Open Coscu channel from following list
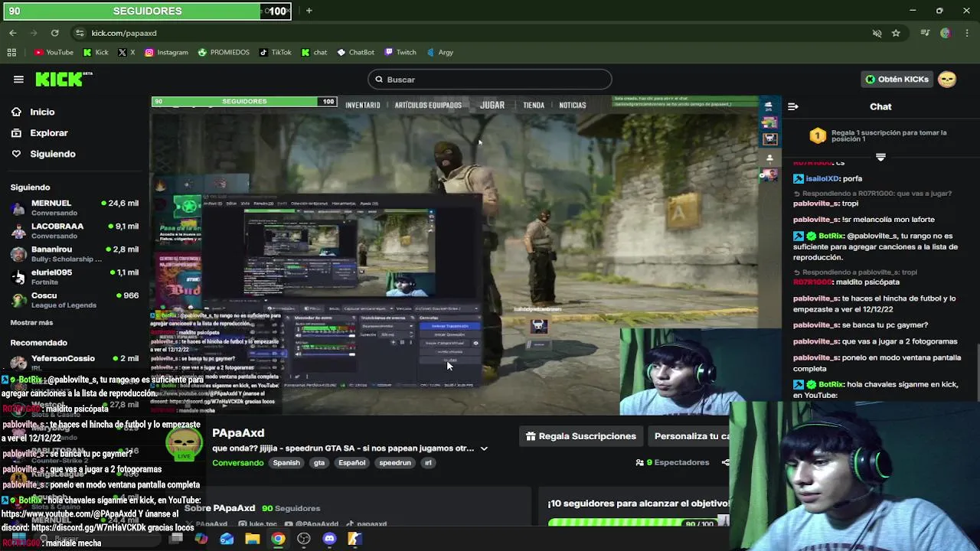Image resolution: width=980 pixels, height=551 pixels. [x=74, y=299]
